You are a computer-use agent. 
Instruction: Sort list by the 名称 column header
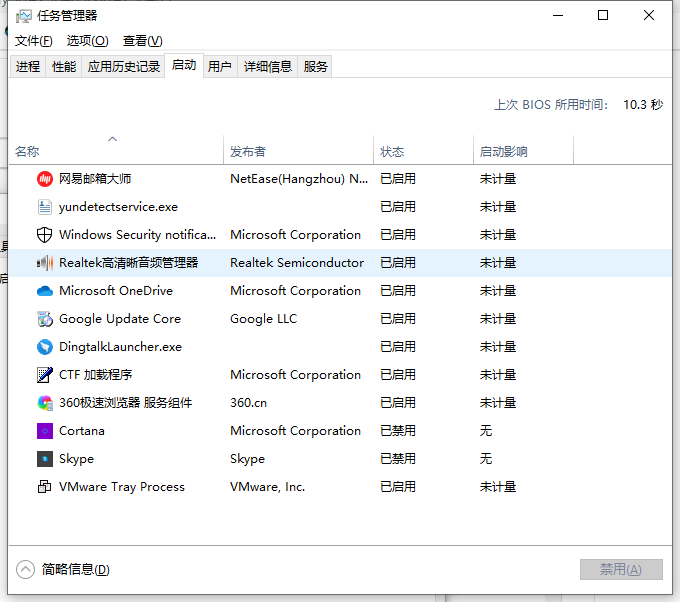(x=27, y=152)
